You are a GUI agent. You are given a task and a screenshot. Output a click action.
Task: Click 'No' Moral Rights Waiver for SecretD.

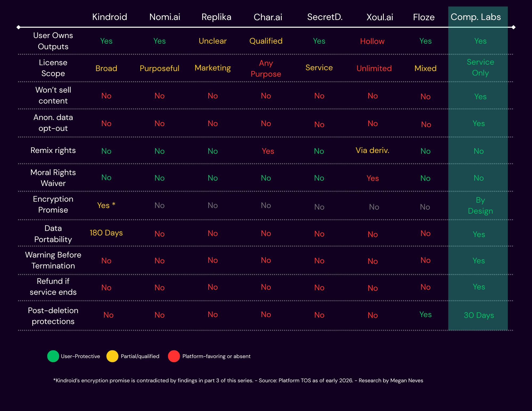319,178
